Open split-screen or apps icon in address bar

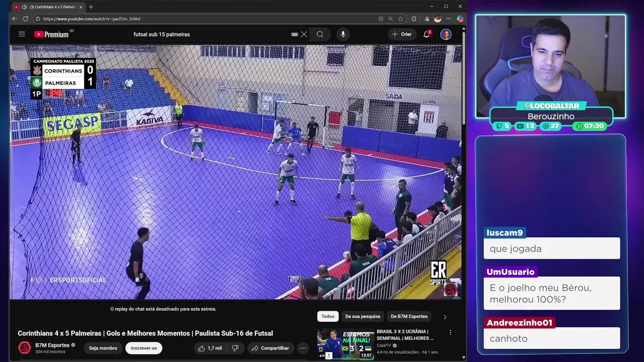[x=381, y=19]
